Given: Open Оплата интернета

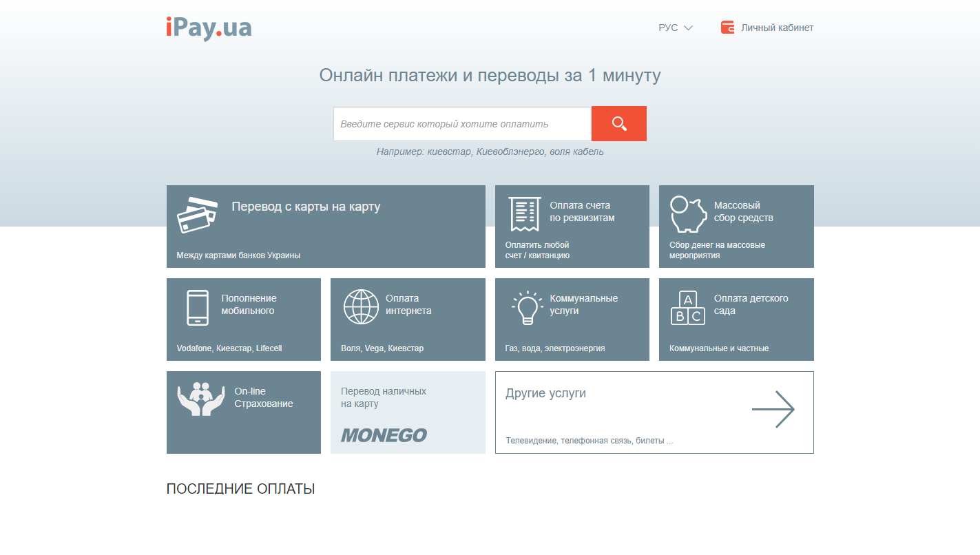Looking at the screenshot, I should pos(408,304).
